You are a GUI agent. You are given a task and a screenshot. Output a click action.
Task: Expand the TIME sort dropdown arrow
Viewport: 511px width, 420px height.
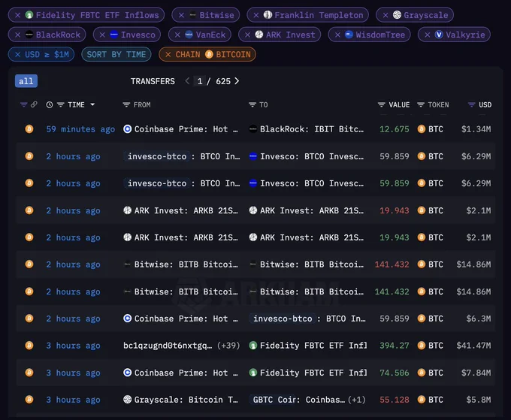[92, 104]
